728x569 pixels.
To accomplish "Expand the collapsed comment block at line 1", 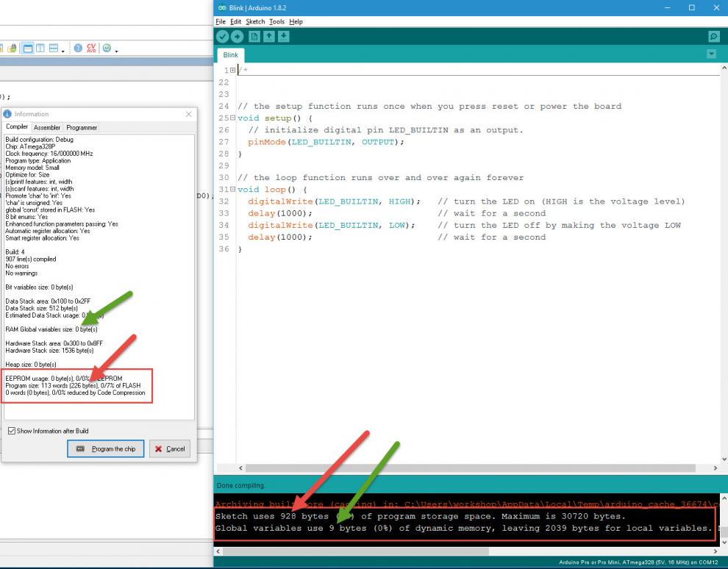I will tap(232, 70).
